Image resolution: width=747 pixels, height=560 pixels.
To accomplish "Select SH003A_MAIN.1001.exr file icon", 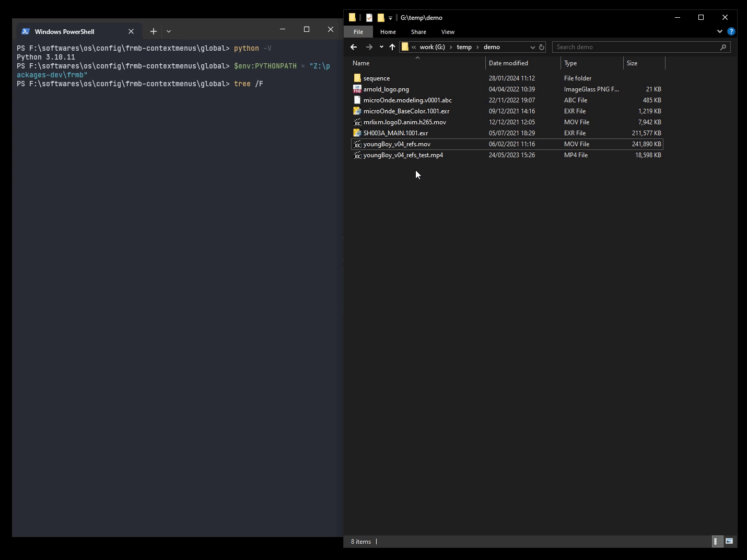I will 357,133.
